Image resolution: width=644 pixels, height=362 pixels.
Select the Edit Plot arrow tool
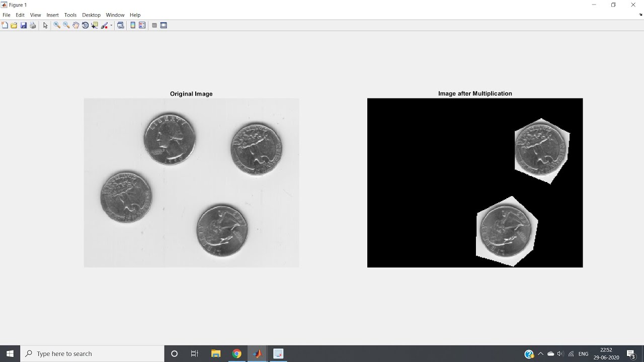(x=45, y=25)
